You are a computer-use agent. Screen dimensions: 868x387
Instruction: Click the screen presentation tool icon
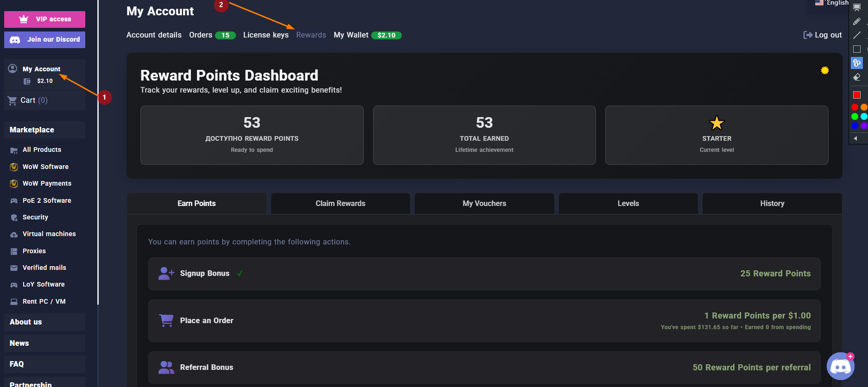(x=857, y=7)
